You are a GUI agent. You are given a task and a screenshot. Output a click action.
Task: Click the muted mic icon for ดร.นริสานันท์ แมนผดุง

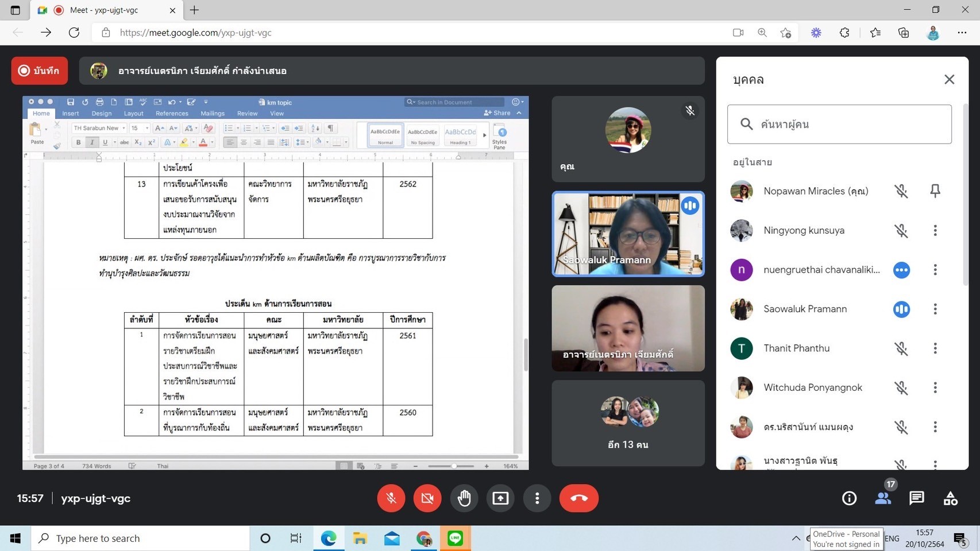[x=901, y=427]
